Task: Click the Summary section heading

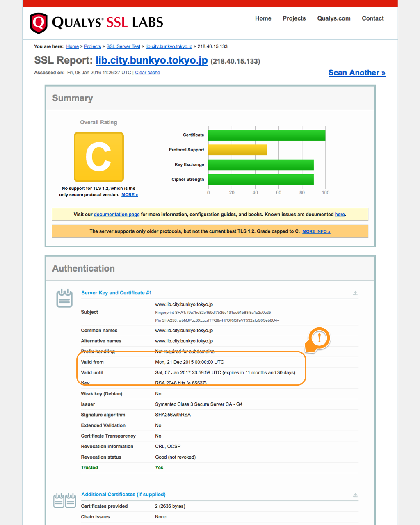Action: coord(73,98)
